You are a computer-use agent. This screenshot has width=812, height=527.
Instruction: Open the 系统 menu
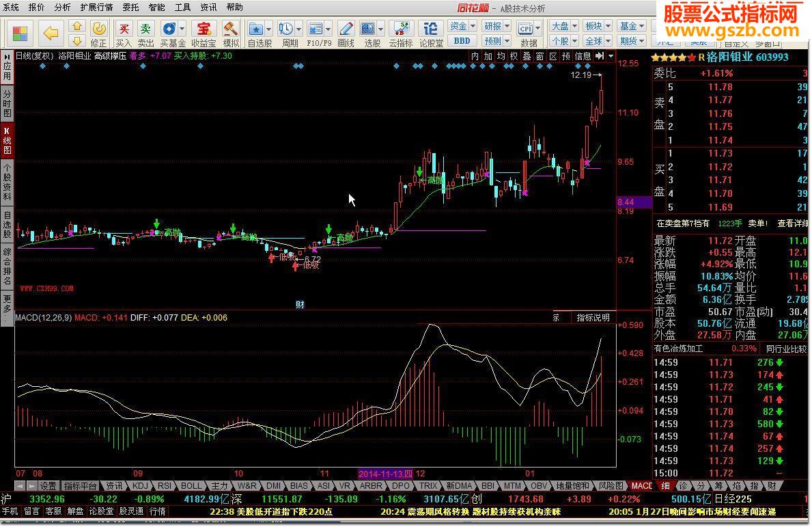click(x=11, y=8)
